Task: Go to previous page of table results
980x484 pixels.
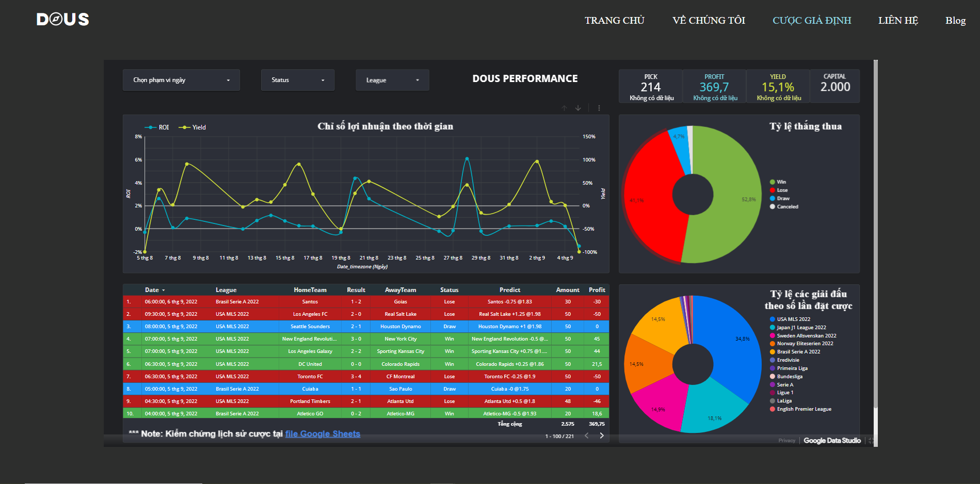Action: [x=586, y=436]
